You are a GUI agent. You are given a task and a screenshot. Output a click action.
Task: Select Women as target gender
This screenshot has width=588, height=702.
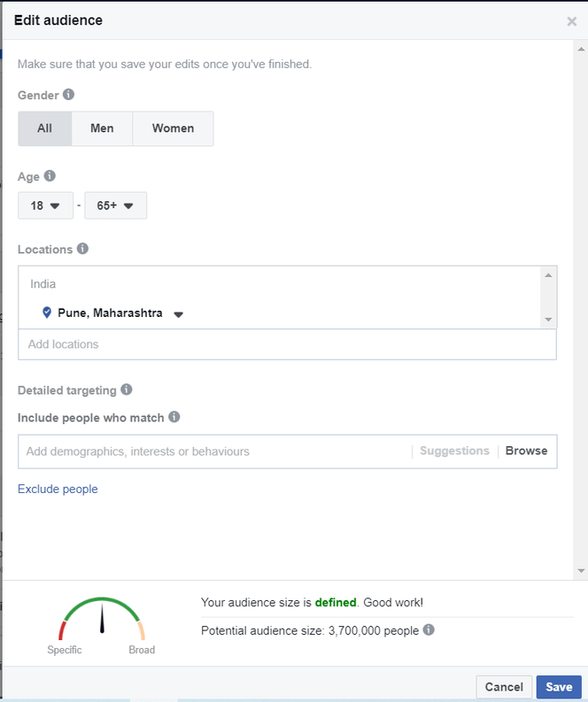point(173,128)
